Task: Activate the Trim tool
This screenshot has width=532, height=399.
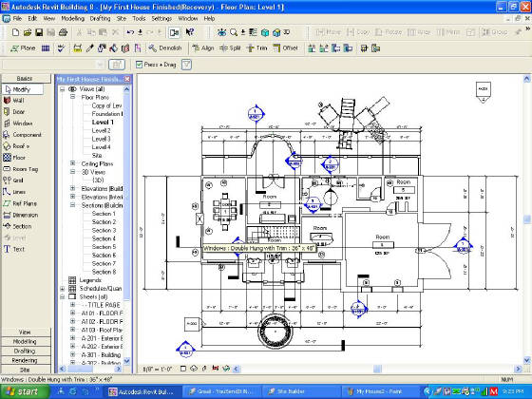Action: (256, 48)
